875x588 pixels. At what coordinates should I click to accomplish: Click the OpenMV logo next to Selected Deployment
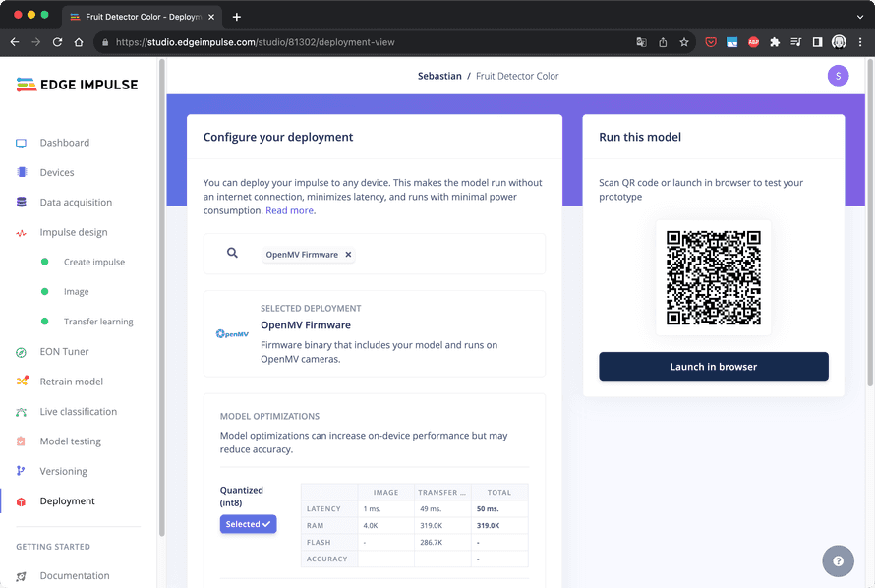[231, 334]
